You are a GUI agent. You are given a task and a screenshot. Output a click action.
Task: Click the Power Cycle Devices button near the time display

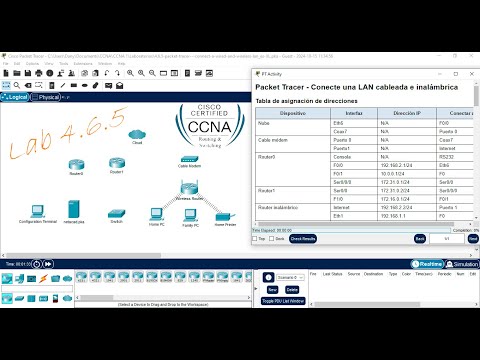[x=37, y=264]
